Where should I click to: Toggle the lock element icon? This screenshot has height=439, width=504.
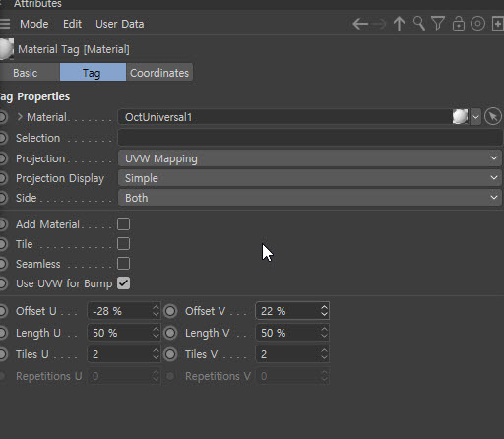[x=459, y=24]
